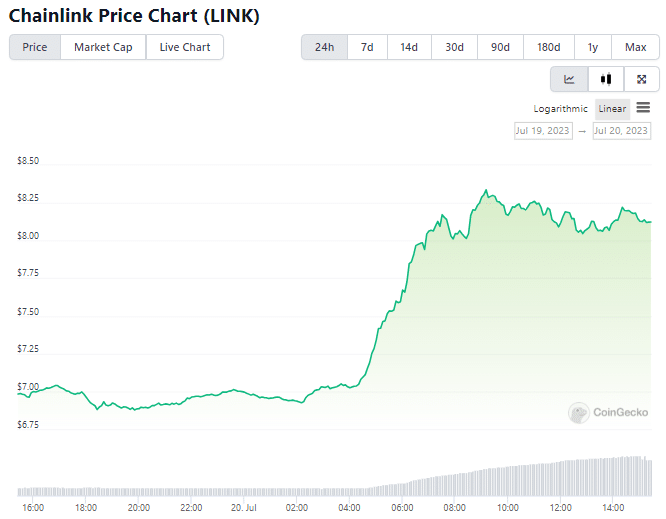The image size is (666, 519).
Task: Switch to line chart view icon
Action: pyautogui.click(x=569, y=79)
